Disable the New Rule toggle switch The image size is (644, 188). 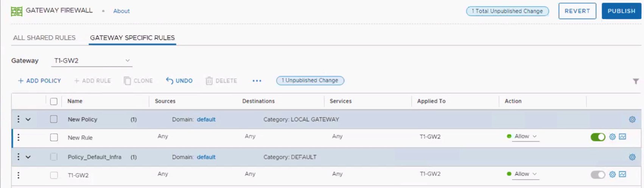pyautogui.click(x=598, y=137)
